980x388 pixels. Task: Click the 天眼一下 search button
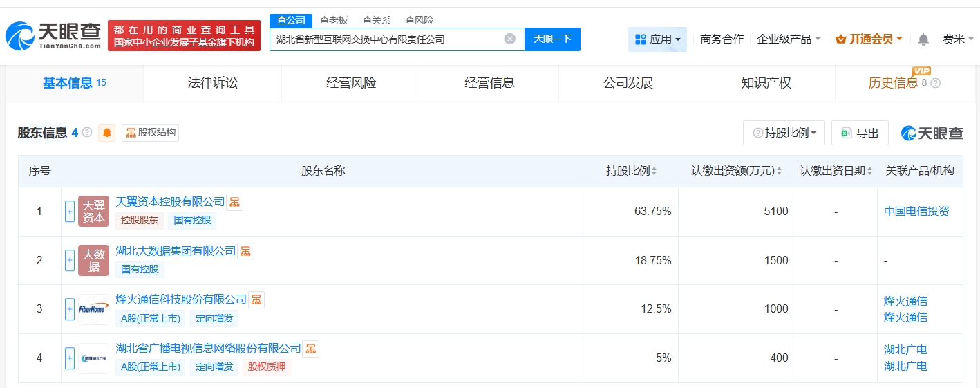tap(552, 39)
